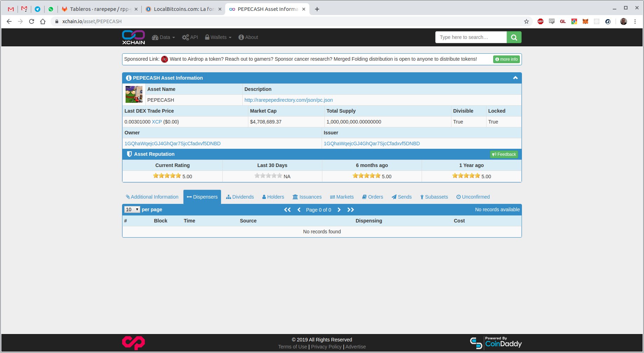Click the sponsored link red token icon

click(x=165, y=59)
